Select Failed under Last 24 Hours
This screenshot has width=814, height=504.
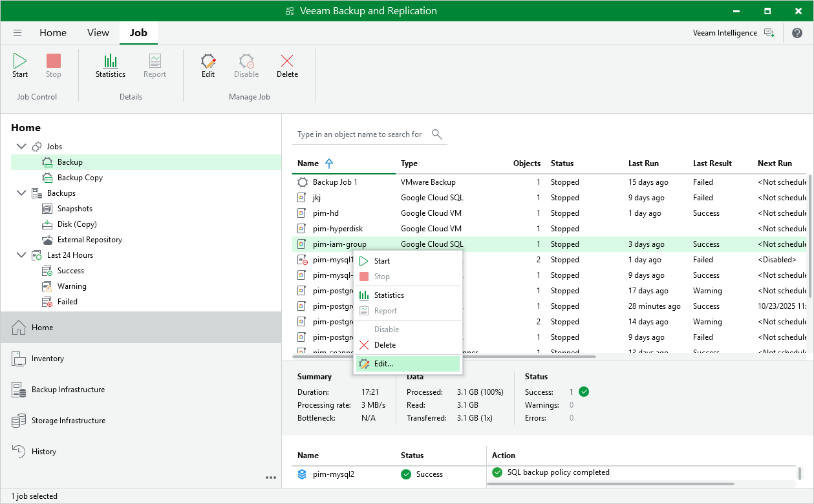pos(67,302)
